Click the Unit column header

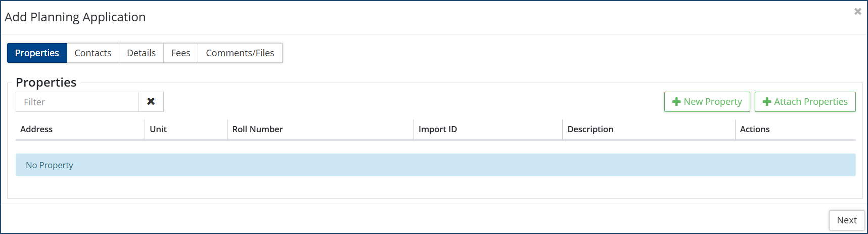tap(158, 129)
